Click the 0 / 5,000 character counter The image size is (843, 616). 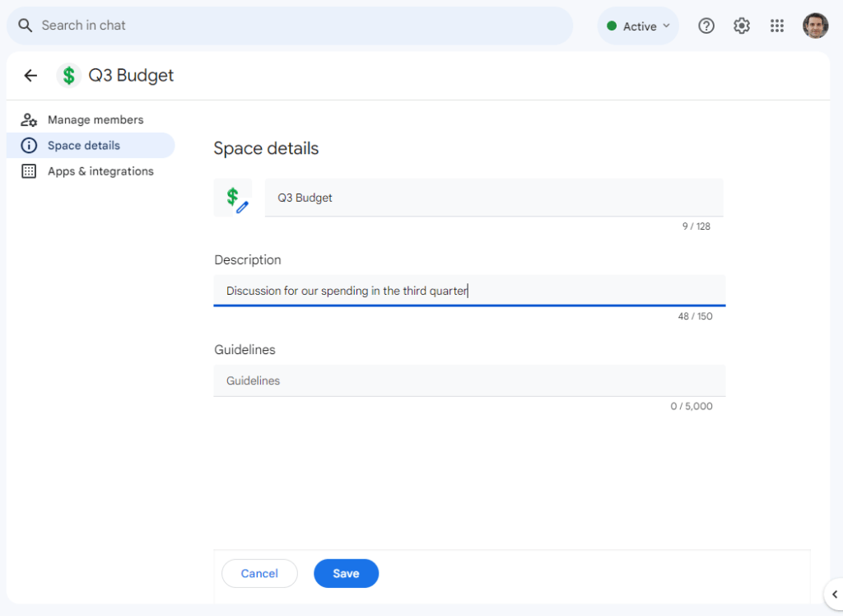[692, 406]
